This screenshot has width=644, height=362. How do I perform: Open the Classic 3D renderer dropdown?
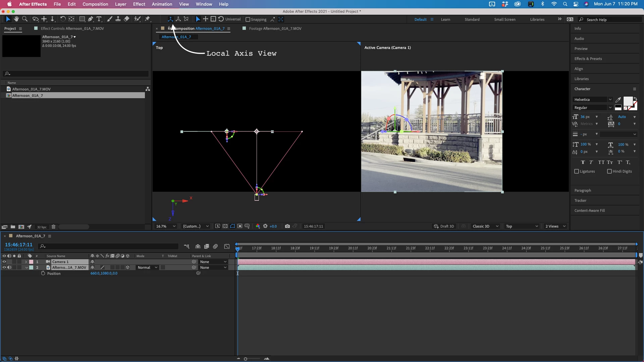tap(485, 226)
